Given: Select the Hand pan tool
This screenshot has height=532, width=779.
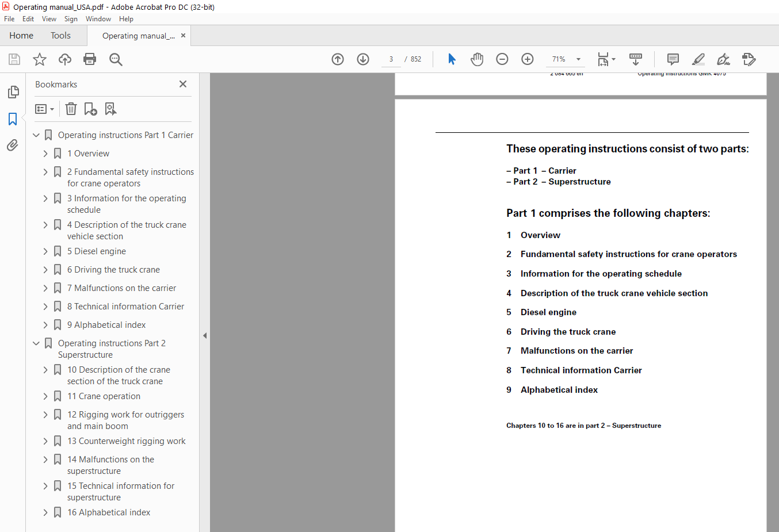Looking at the screenshot, I should coord(477,59).
